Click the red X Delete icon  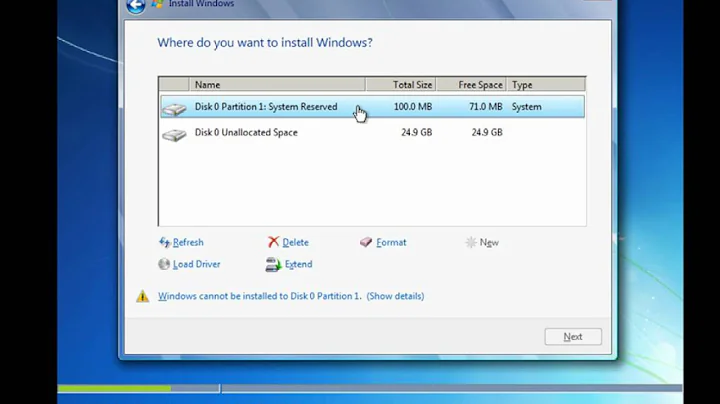pos(273,242)
